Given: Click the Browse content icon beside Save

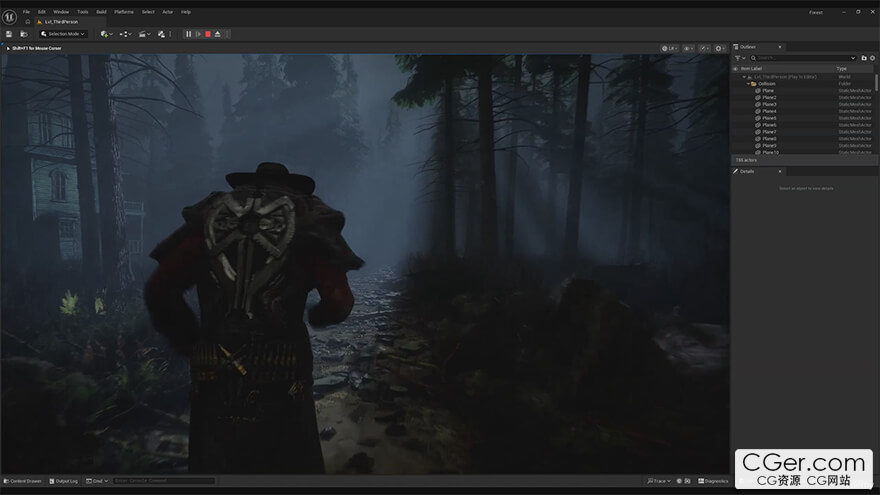Looking at the screenshot, I should (23, 34).
